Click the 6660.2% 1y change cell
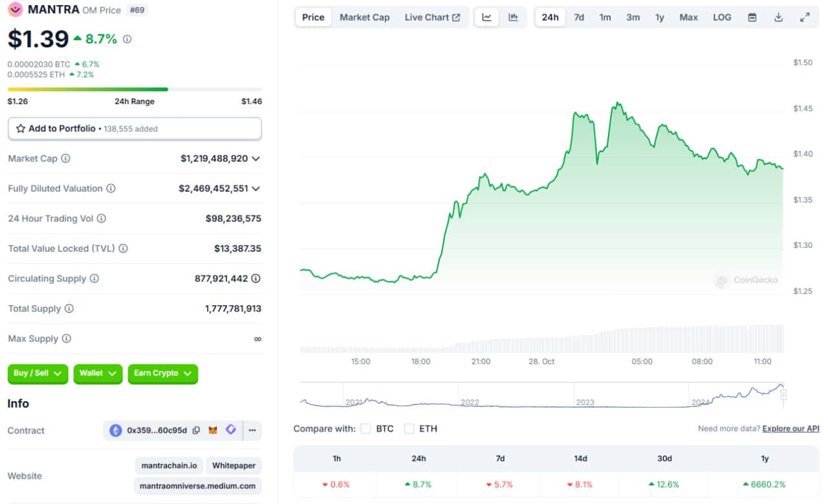This screenshot has width=828, height=504. pyautogui.click(x=765, y=484)
